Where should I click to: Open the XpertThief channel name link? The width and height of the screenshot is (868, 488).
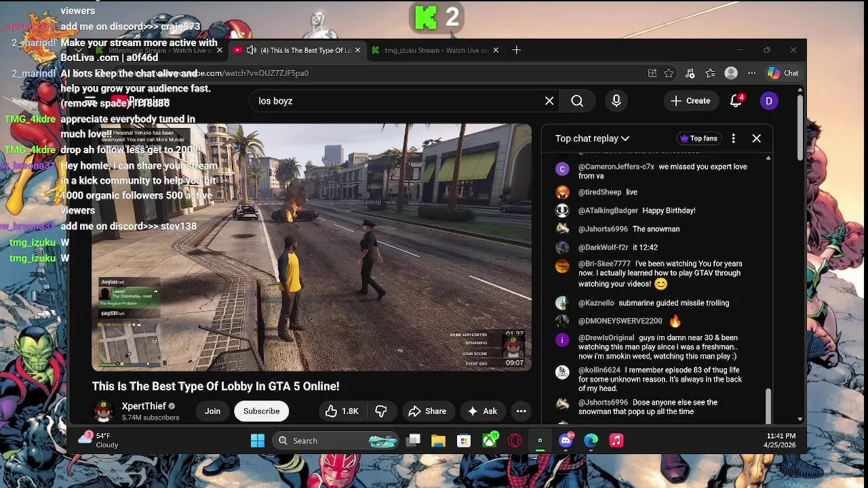[x=144, y=406]
